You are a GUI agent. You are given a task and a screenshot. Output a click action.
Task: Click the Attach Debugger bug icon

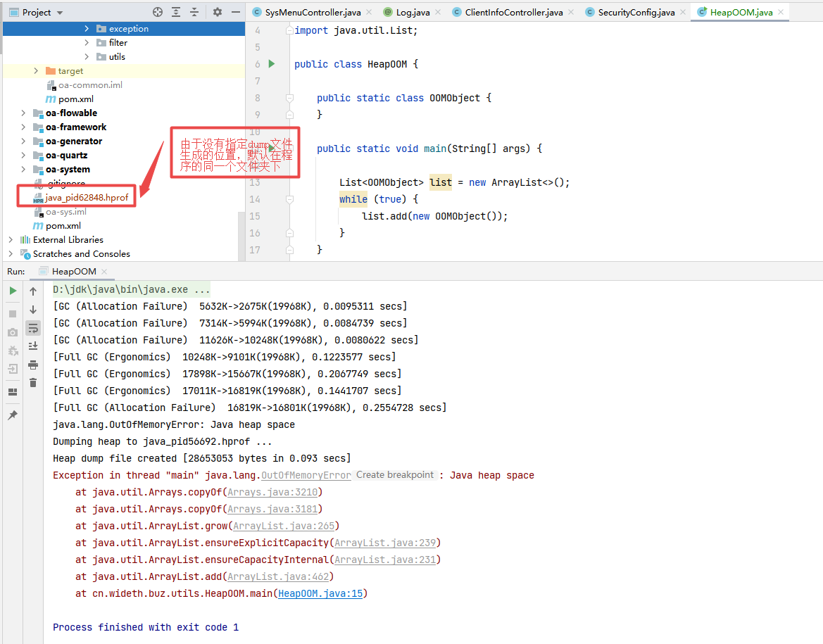click(13, 351)
